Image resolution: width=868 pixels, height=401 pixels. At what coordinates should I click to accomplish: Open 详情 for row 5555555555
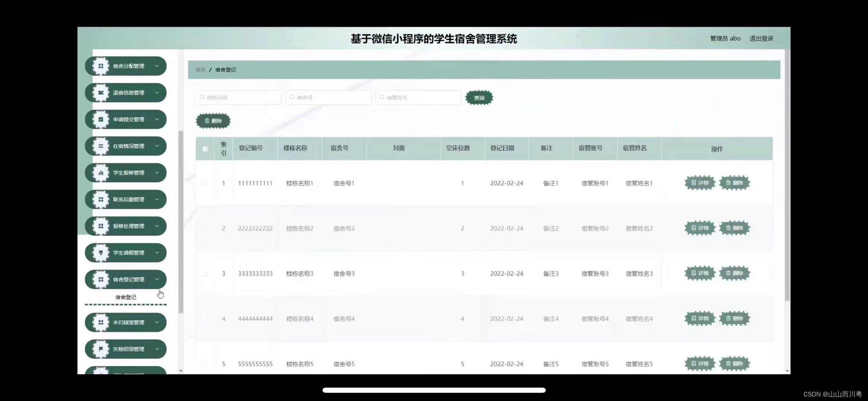tap(700, 364)
